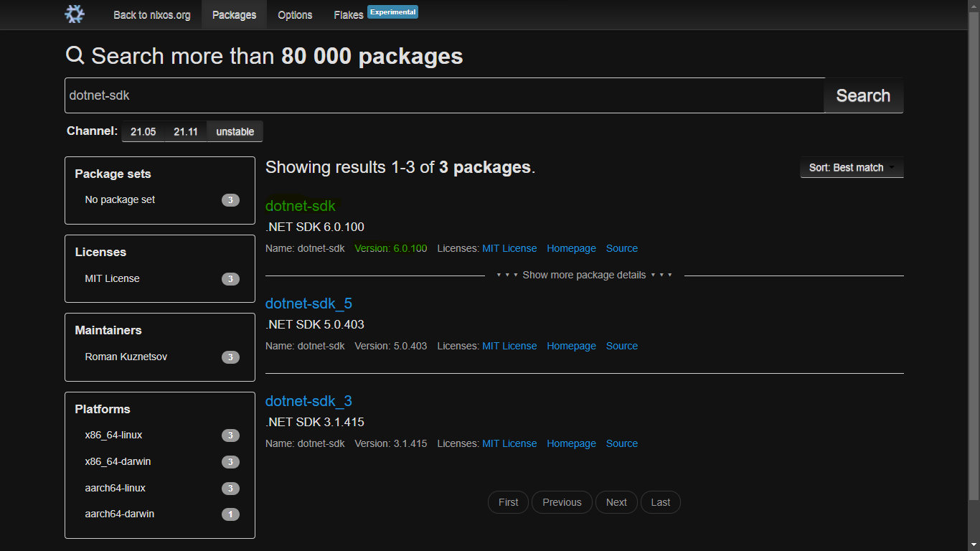Screen dimensions: 980x551
Task: Go to the Next results page
Action: pos(616,502)
